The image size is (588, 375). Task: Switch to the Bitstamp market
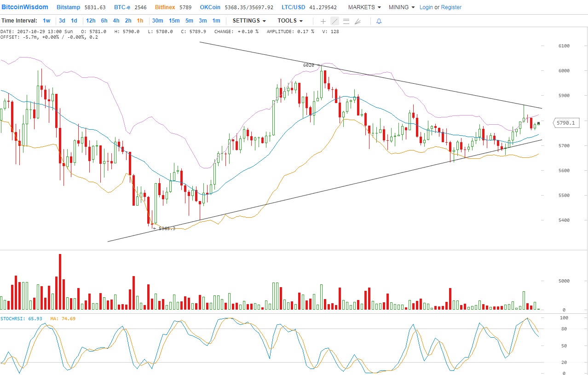(x=68, y=7)
